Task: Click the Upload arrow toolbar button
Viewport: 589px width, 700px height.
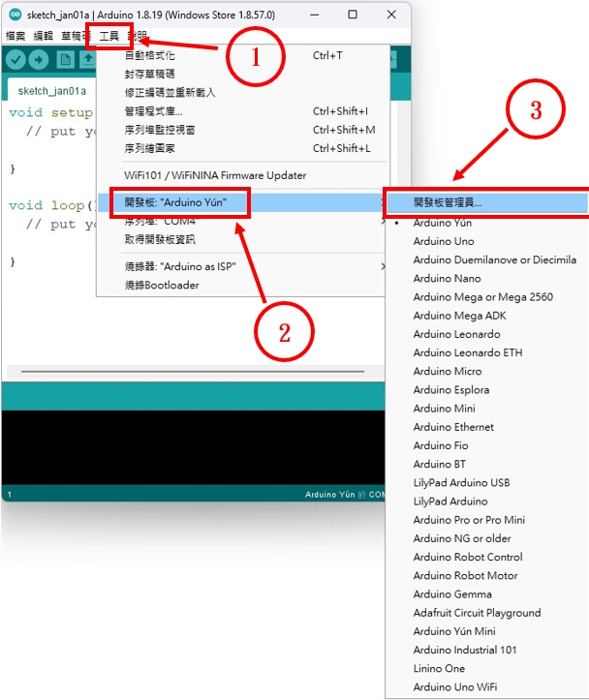Action: (x=39, y=59)
